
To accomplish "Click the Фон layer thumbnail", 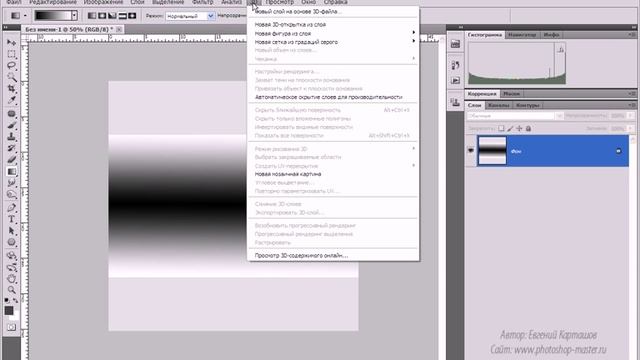I will point(492,151).
